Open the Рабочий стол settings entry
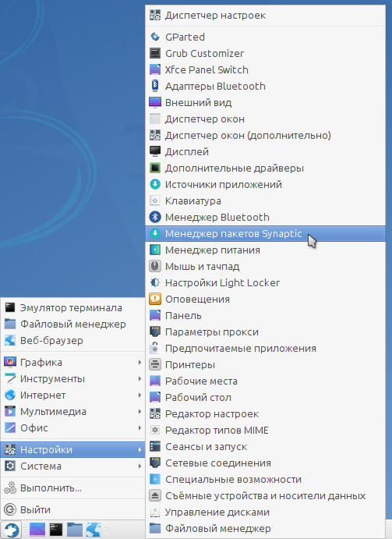 265,397
